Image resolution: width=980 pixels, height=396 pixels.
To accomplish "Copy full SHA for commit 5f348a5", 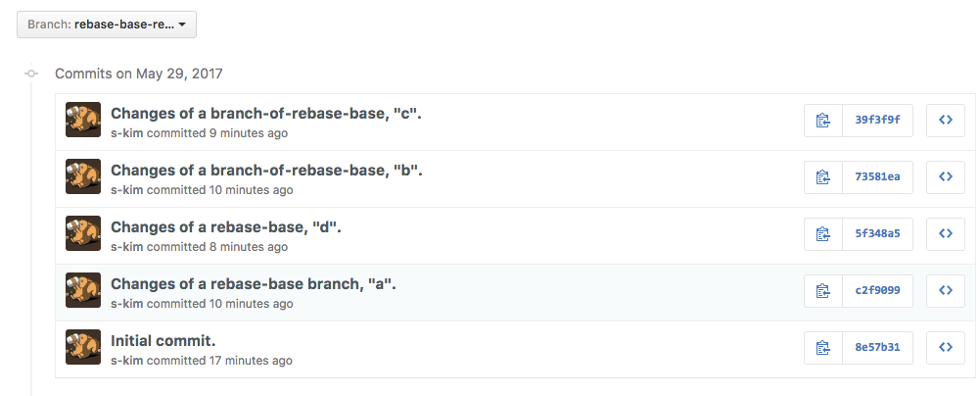I will [823, 234].
